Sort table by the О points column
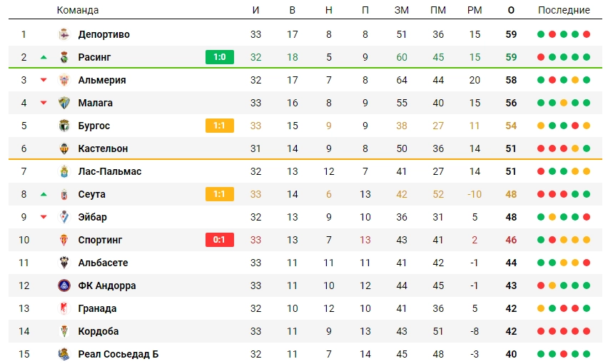Image resolution: width=608 pixels, height=364 pixels. point(511,10)
